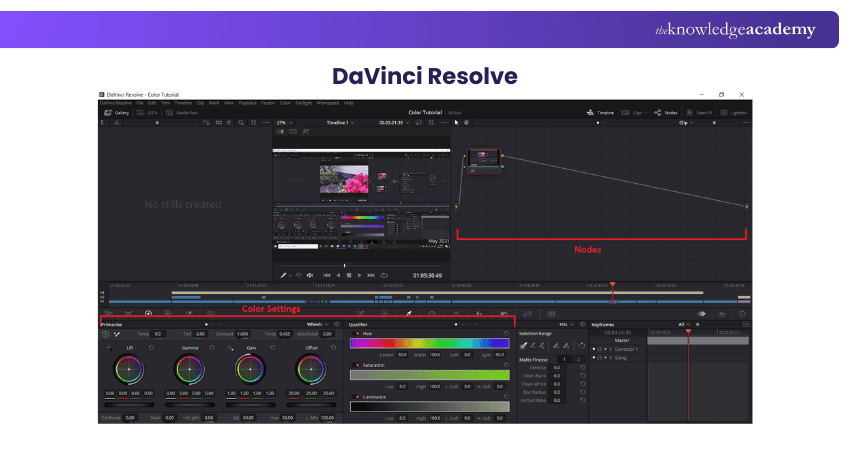850x450 pixels.
Task: Reset the Offset color wheel
Action: (333, 348)
